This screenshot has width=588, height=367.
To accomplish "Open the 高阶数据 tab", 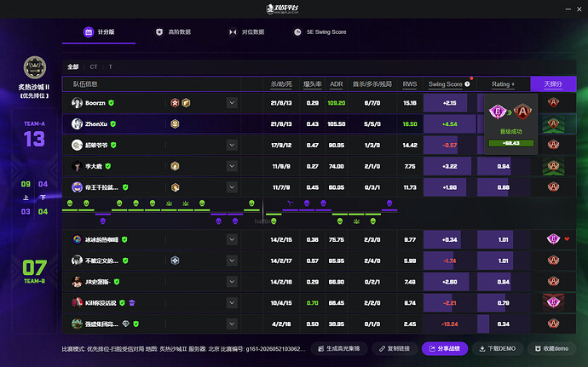I will point(173,32).
